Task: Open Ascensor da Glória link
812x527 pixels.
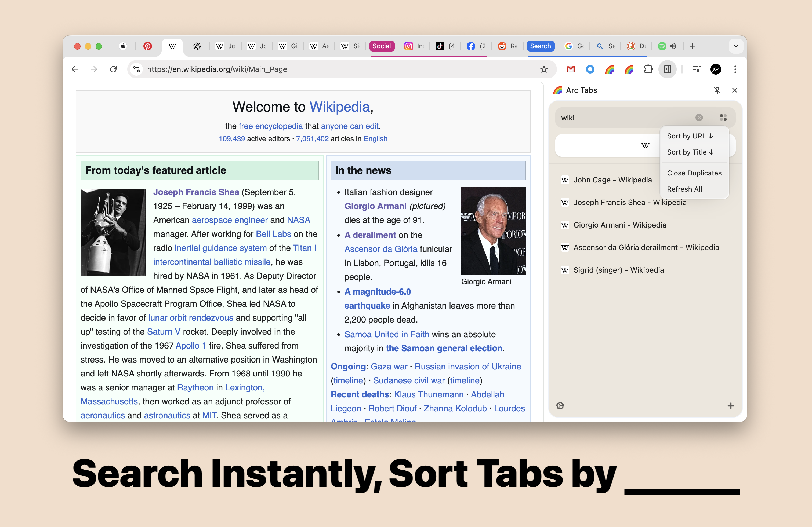Action: pos(381,249)
